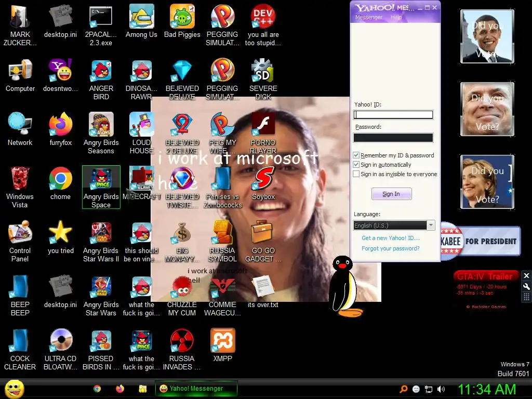Screen dimensions: 532x399
Task: Close the GTA:IV Trailer gadget
Action: coord(526,275)
